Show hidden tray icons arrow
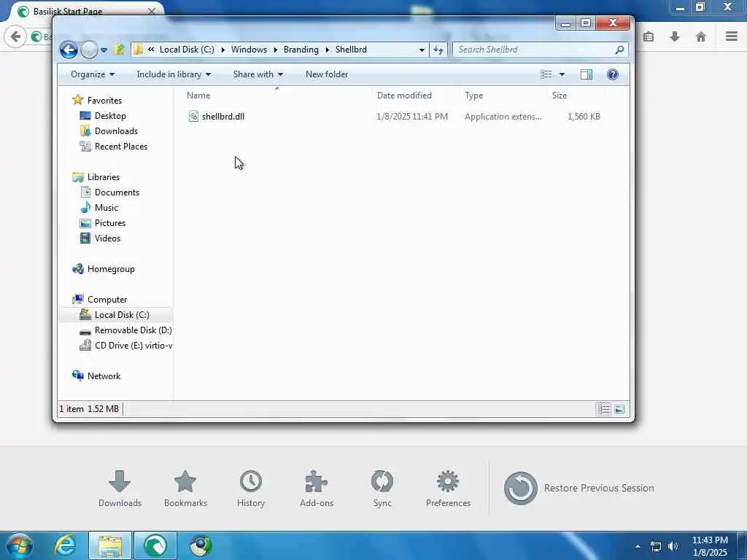 (x=638, y=546)
